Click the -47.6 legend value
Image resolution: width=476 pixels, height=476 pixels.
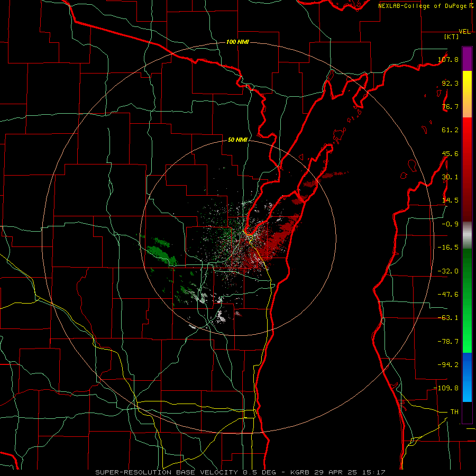448,295
